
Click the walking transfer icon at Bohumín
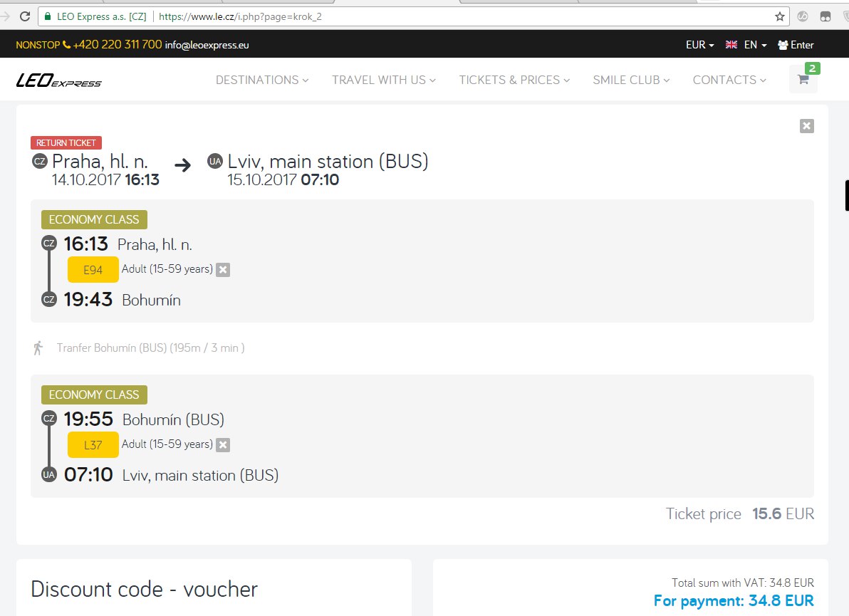coord(38,348)
